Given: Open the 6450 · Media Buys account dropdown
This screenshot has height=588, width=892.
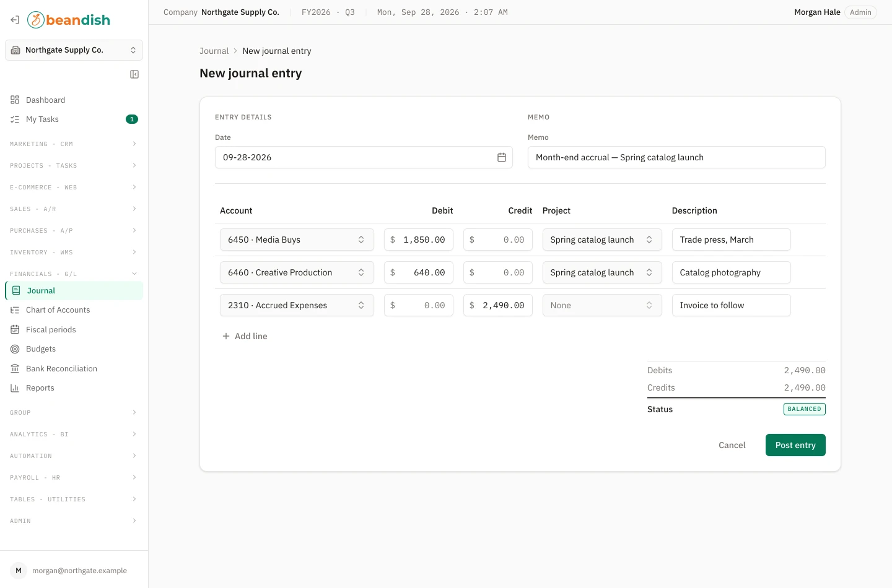Looking at the screenshot, I should tap(297, 240).
